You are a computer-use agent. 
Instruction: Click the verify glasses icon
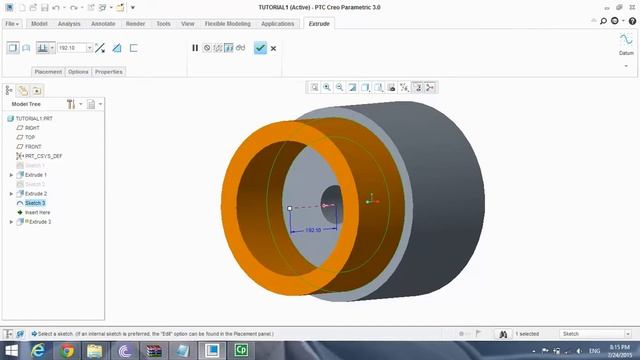pyautogui.click(x=240, y=48)
